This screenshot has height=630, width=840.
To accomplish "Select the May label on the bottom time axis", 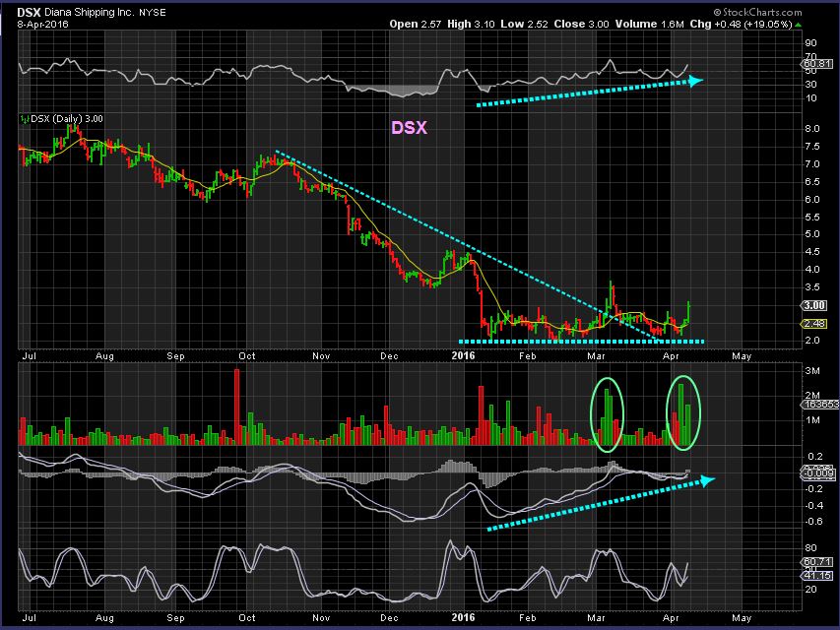I will tap(741, 620).
